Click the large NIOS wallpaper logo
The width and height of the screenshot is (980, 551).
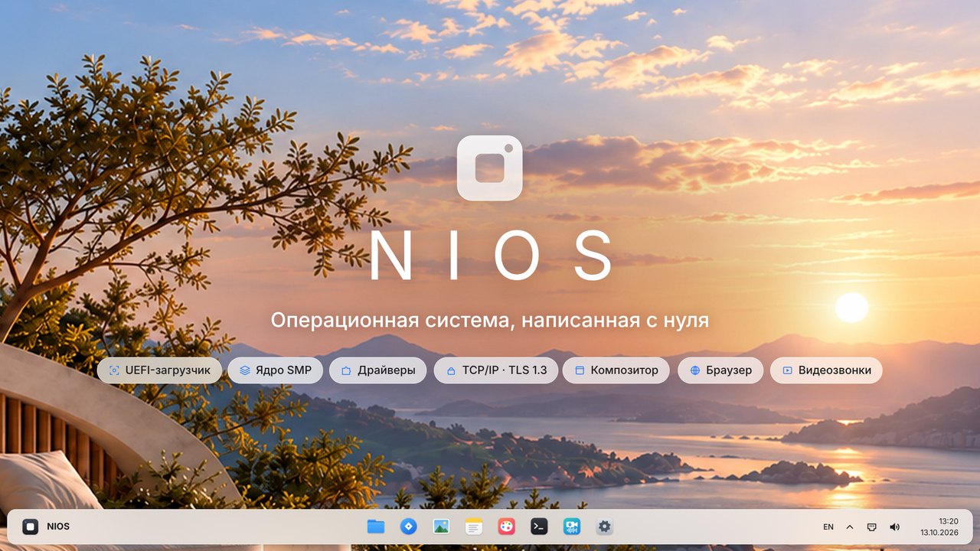(490, 168)
